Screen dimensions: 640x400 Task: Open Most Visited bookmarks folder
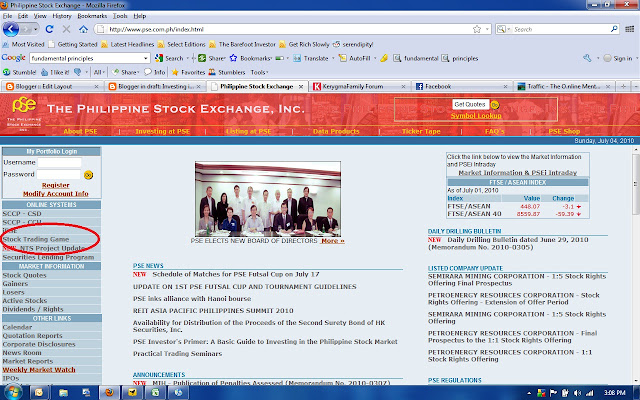tap(23, 44)
